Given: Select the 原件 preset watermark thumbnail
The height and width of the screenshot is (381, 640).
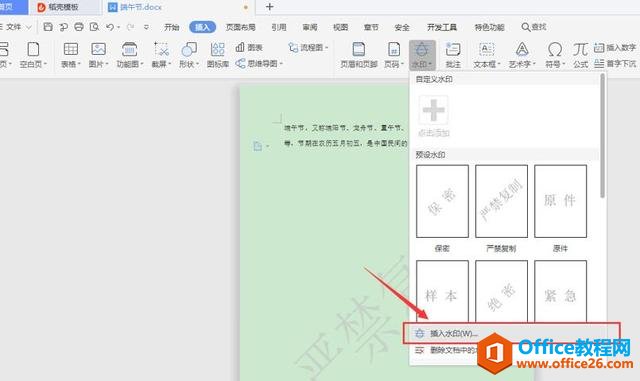Looking at the screenshot, I should pyautogui.click(x=560, y=201).
